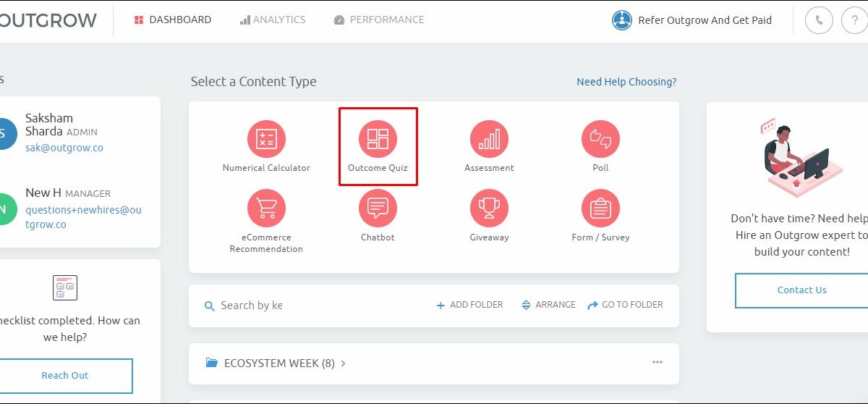Select the Poll thumbs icon
The image size is (868, 404).
coord(600,139)
